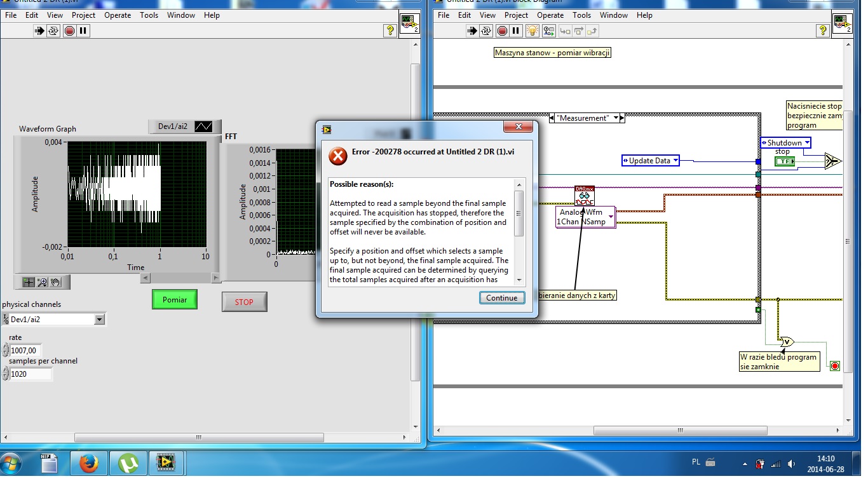This screenshot has width=868, height=488.
Task: Click the LabVIEW taskbar icon
Action: 166,464
